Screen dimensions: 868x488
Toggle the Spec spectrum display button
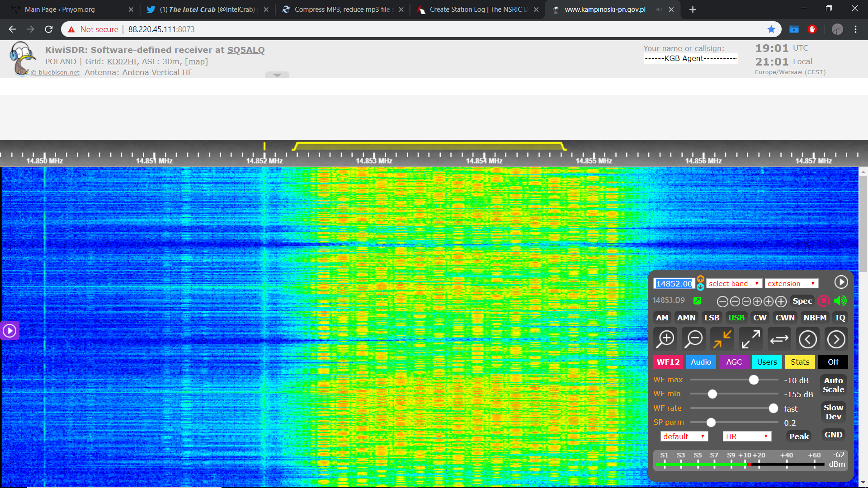pos(802,301)
